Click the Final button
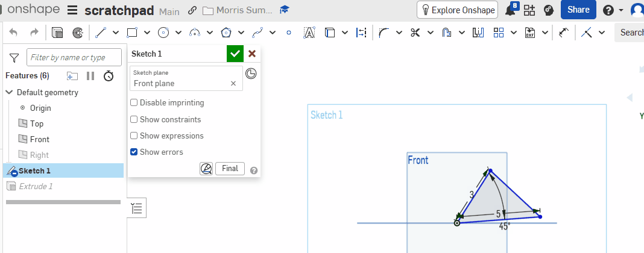Screen dimensions: 644x253 point(230,169)
